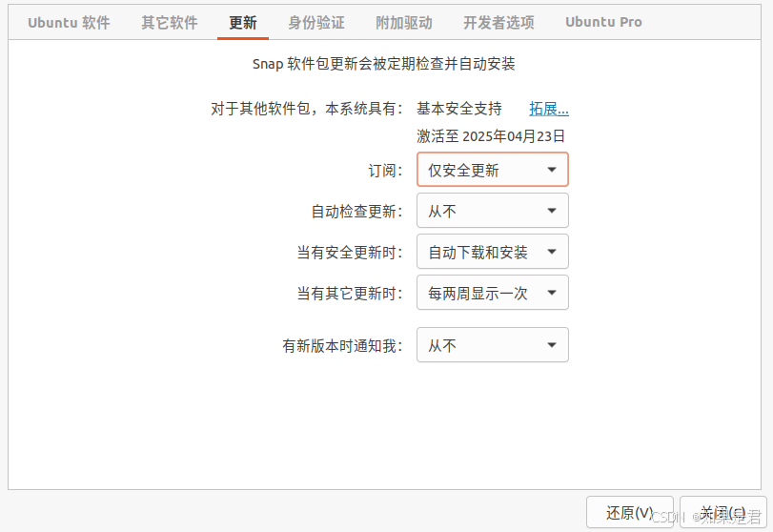The width and height of the screenshot is (773, 532).
Task: Select the 更新 tab
Action: [x=243, y=23]
